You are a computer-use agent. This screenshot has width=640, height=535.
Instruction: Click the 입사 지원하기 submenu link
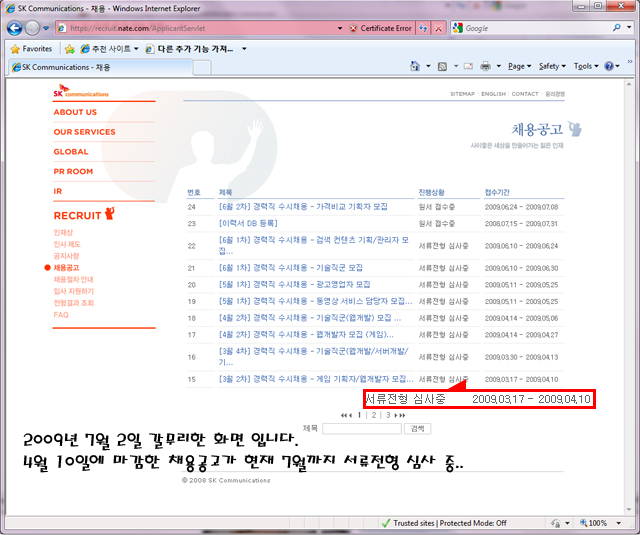click(x=73, y=291)
